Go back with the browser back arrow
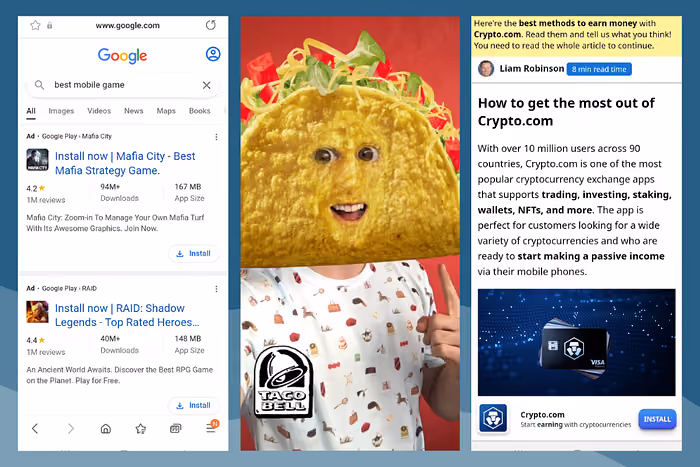This screenshot has width=700, height=467. (x=35, y=429)
